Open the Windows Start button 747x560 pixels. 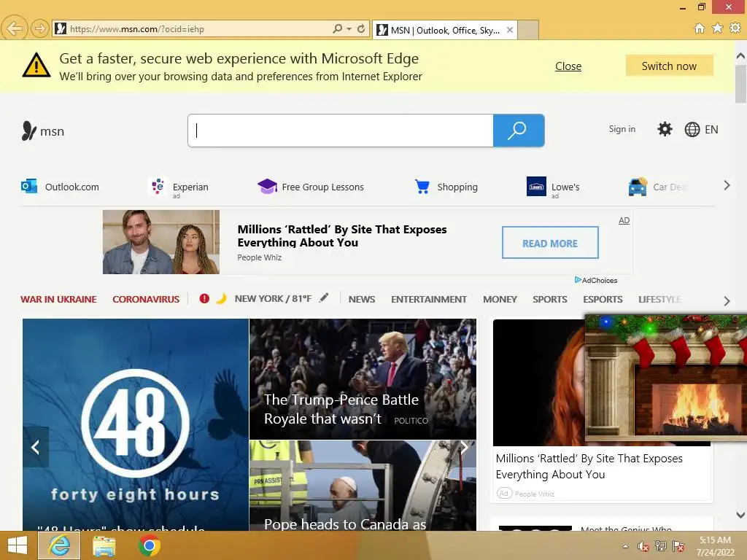coord(18,545)
